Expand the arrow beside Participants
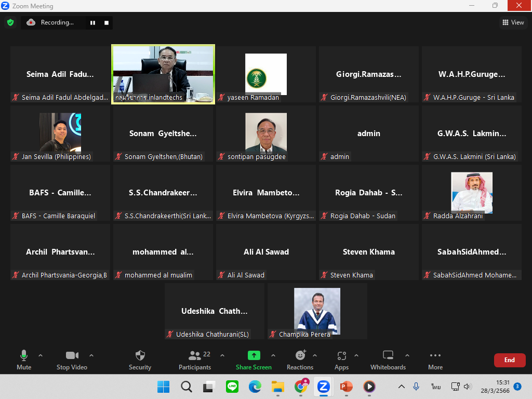 click(x=222, y=355)
